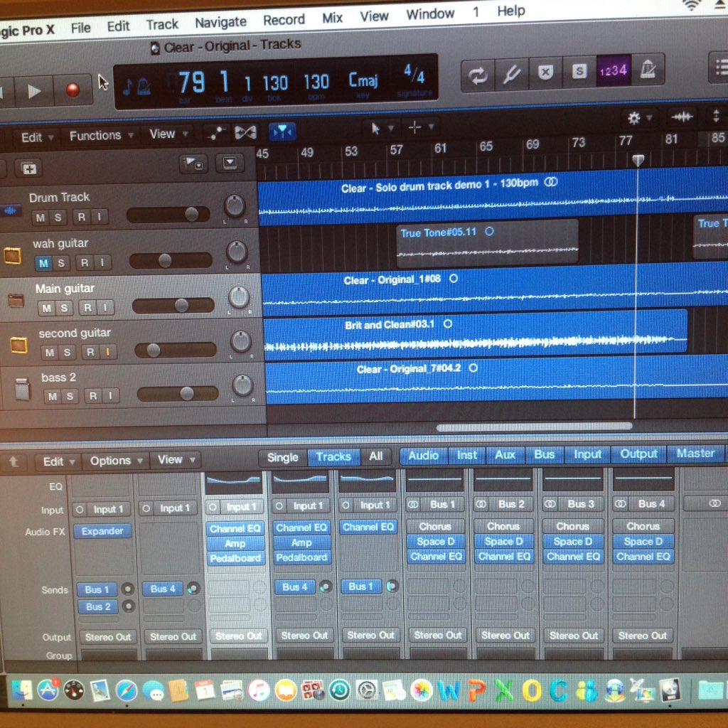The width and height of the screenshot is (728, 728).
Task: Start playback with the Play button
Action: coord(34,92)
